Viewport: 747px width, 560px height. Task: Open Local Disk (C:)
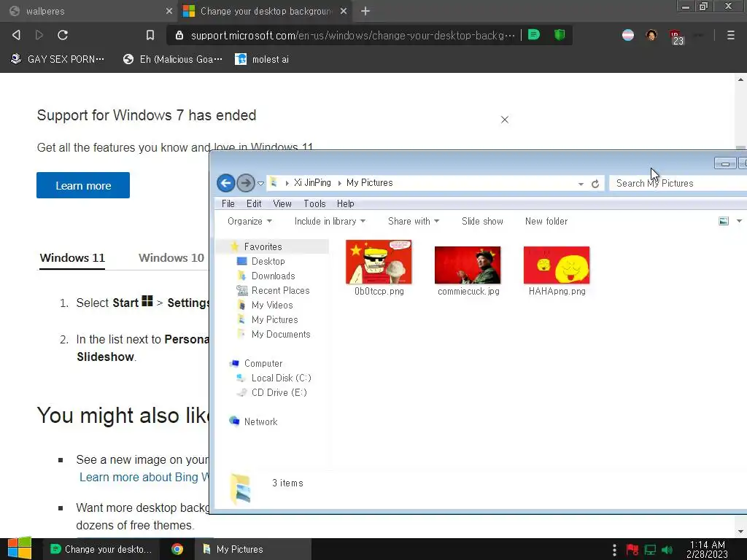(281, 378)
